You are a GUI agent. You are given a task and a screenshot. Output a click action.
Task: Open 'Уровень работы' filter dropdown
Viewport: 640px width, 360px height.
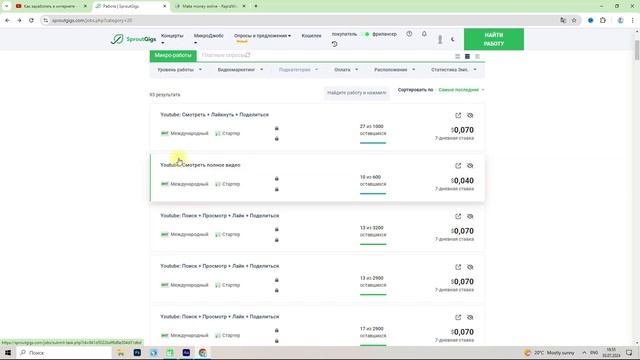tap(180, 70)
